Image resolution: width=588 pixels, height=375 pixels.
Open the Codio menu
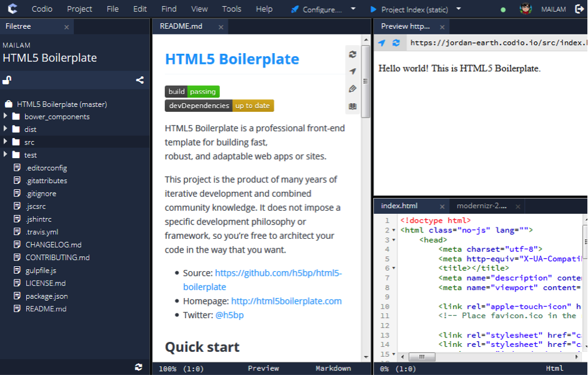point(42,9)
